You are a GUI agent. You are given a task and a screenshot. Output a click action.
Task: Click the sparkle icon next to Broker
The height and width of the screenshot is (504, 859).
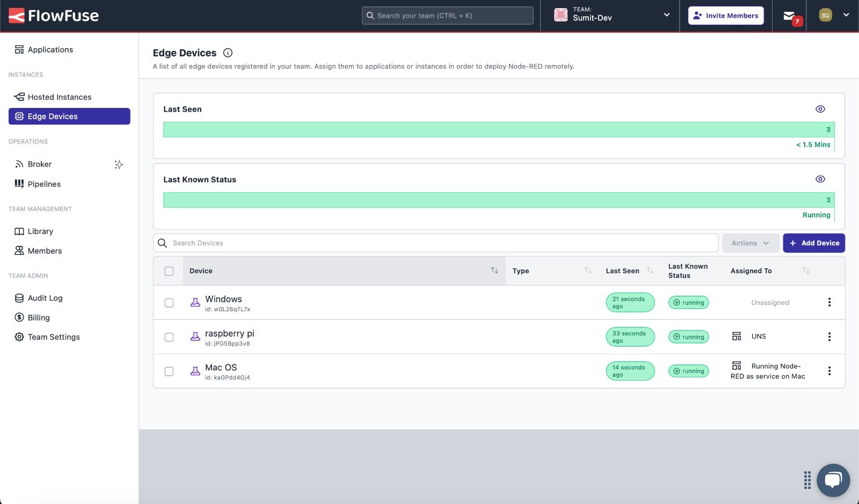[119, 164]
